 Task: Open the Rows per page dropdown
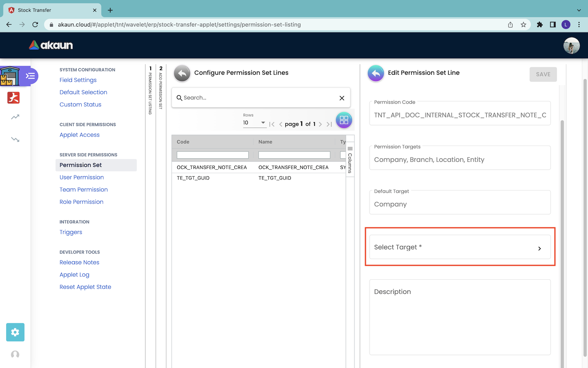point(254,123)
